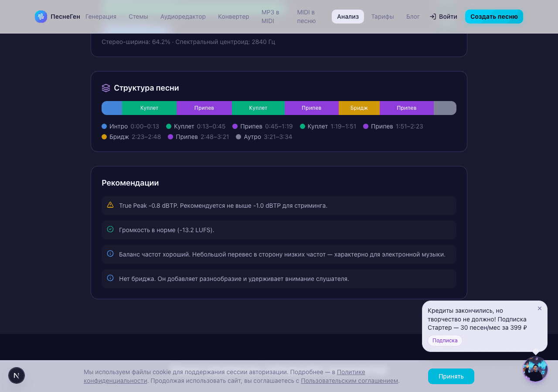Image resolution: width=558 pixels, height=392 pixels.
Task: Switch to the Тарифы page
Action: tap(382, 17)
